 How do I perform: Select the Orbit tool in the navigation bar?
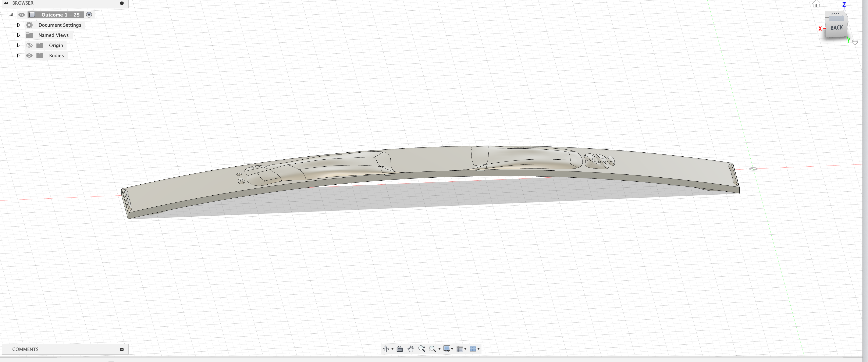click(x=386, y=349)
